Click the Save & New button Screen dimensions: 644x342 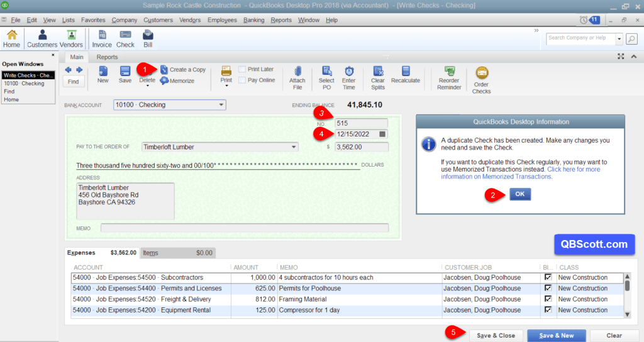[x=557, y=336]
